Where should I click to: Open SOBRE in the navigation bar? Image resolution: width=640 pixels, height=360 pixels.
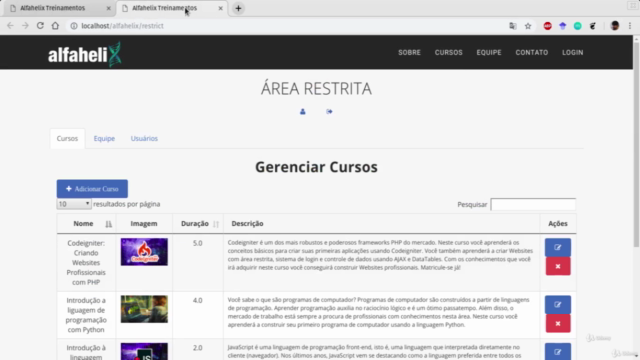(409, 52)
